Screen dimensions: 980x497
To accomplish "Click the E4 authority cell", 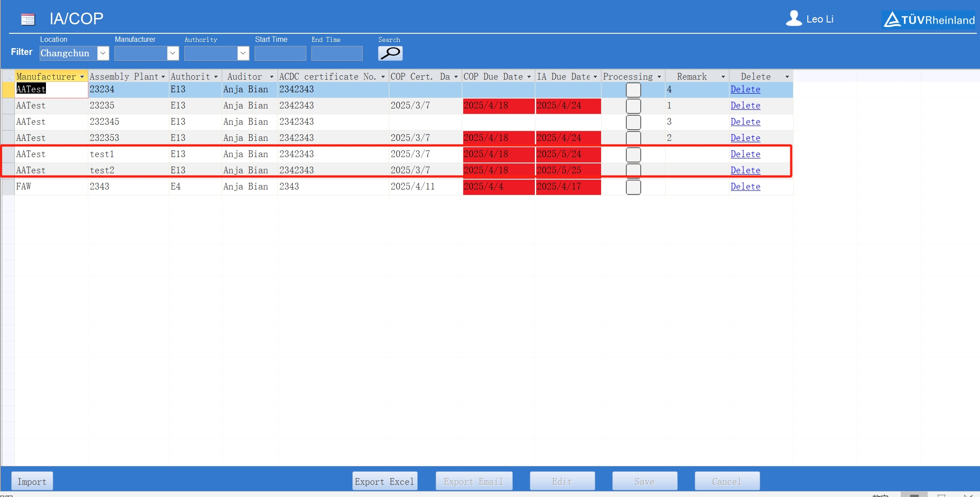I will [196, 187].
